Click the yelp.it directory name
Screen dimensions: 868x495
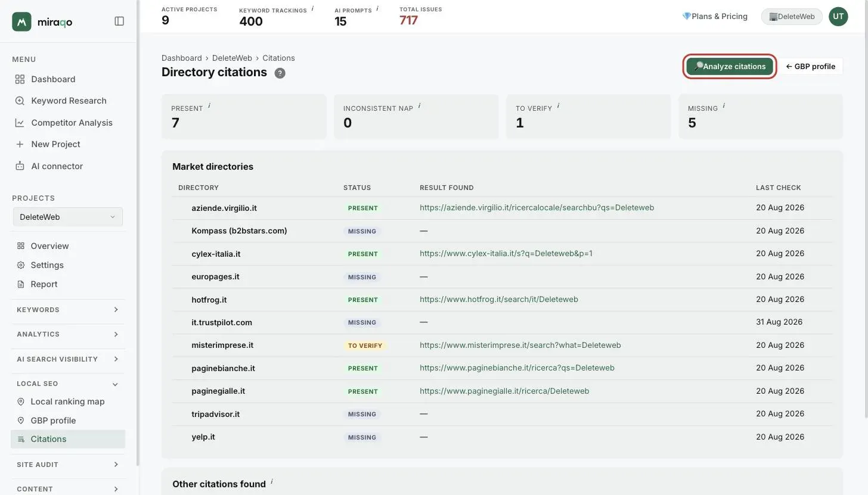click(x=203, y=437)
